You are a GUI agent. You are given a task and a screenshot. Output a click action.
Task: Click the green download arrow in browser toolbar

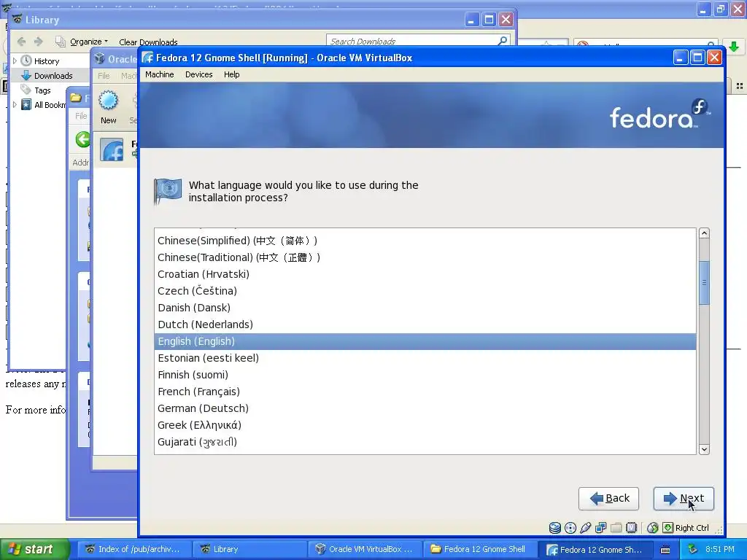click(734, 46)
